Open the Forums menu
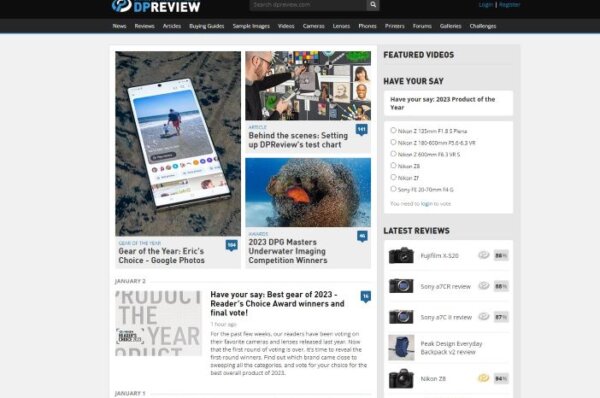The image size is (600, 398). pyautogui.click(x=422, y=26)
